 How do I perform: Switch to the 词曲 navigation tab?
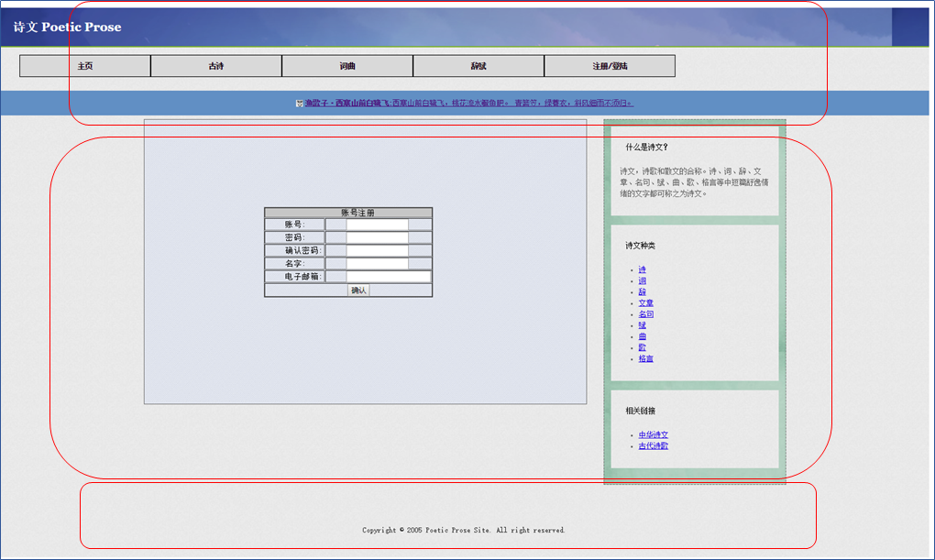tap(347, 66)
